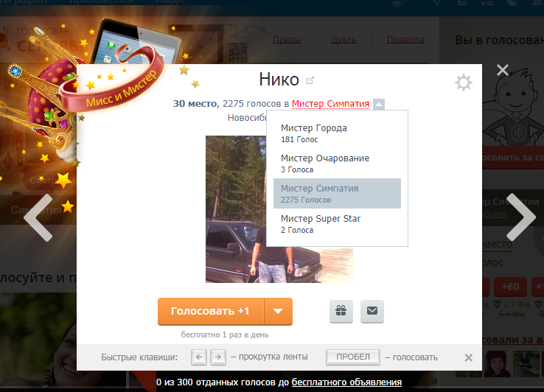Viewport: 544px width, 392px height.
Task: Open the Мистер Симпатия nomination link
Action: 330,104
